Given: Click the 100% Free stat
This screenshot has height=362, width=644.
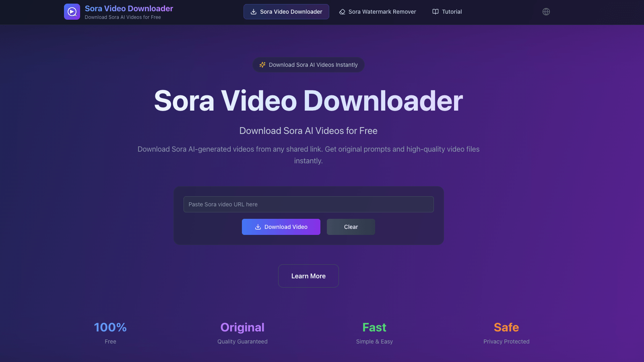Looking at the screenshot, I should [x=110, y=333].
